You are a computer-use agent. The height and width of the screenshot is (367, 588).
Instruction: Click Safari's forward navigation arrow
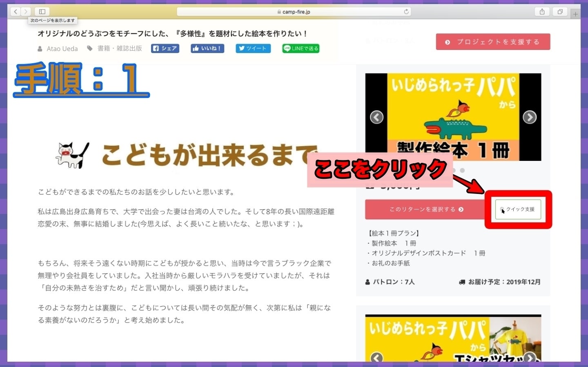tap(26, 11)
